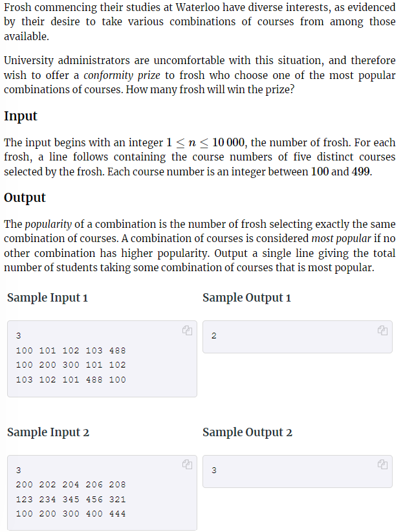Click the Sample Input 1 heading
403x532 pixels.
coord(47,298)
